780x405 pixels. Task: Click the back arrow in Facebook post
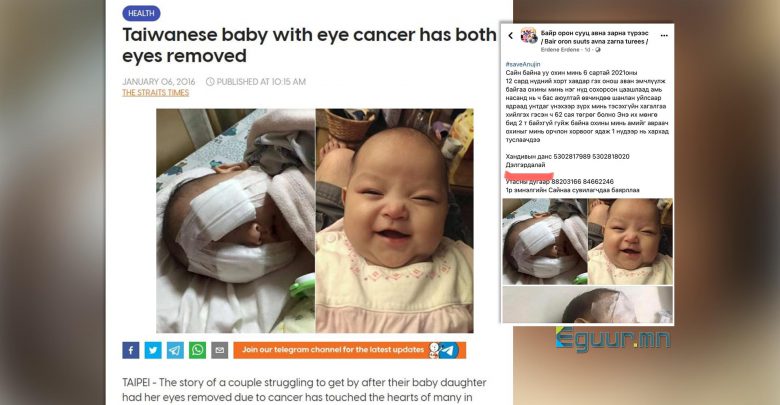(x=510, y=36)
